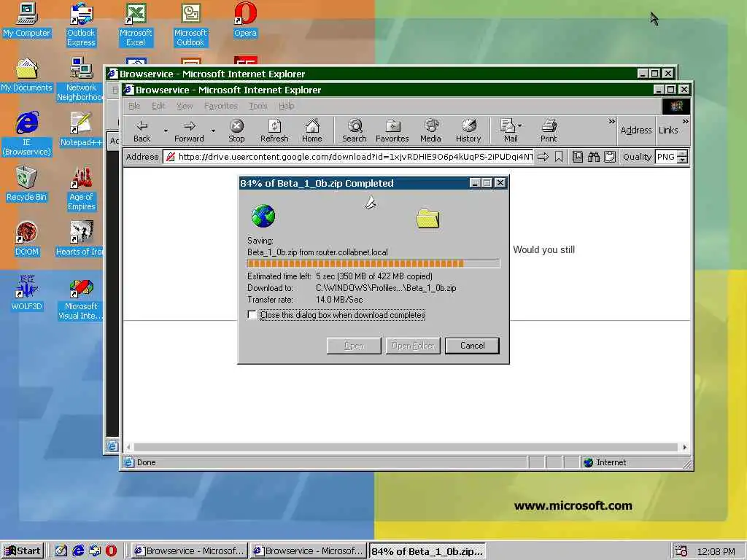Select IE (Browservice) desktop icon

[27, 133]
